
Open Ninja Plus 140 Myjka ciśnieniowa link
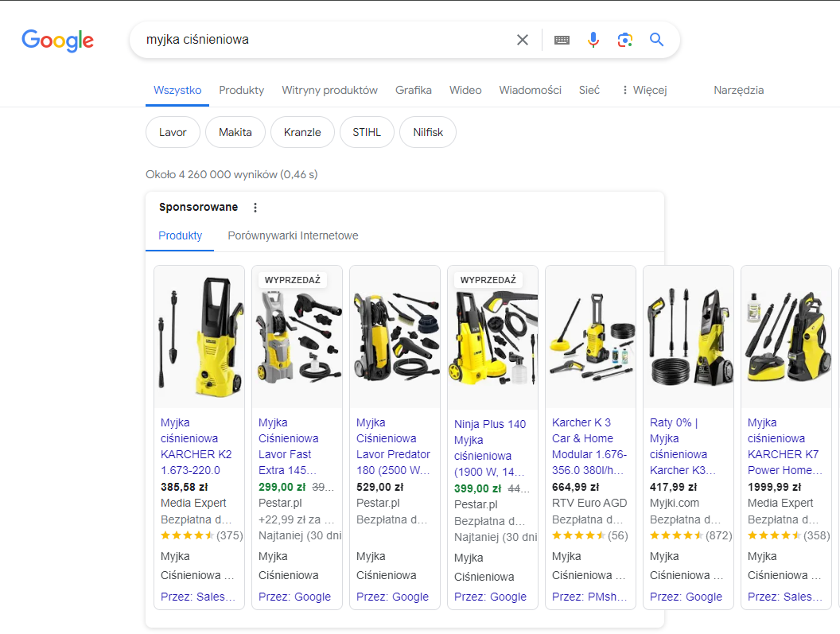click(490, 448)
